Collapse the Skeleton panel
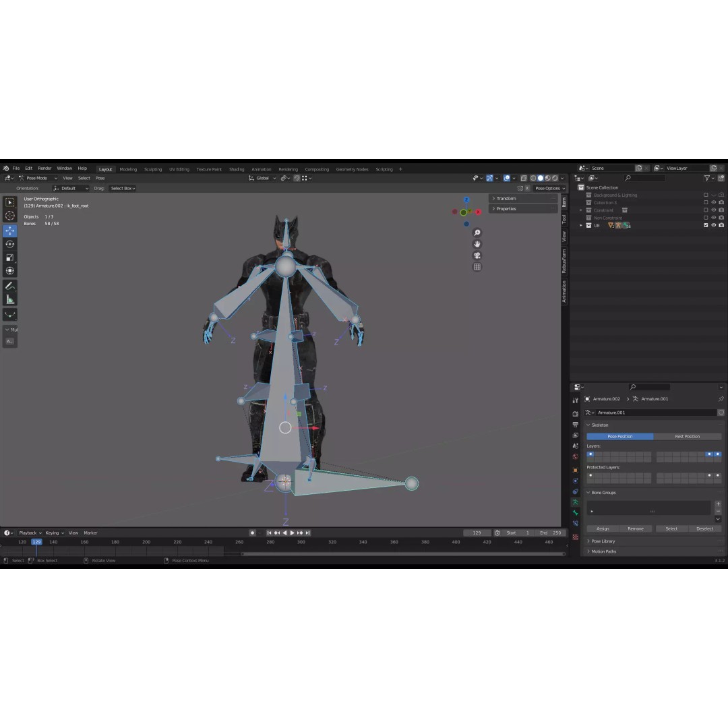 [x=599, y=425]
